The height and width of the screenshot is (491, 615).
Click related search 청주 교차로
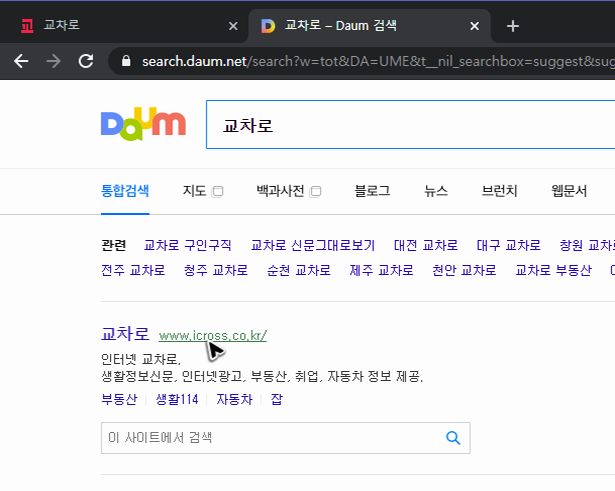pos(216,270)
